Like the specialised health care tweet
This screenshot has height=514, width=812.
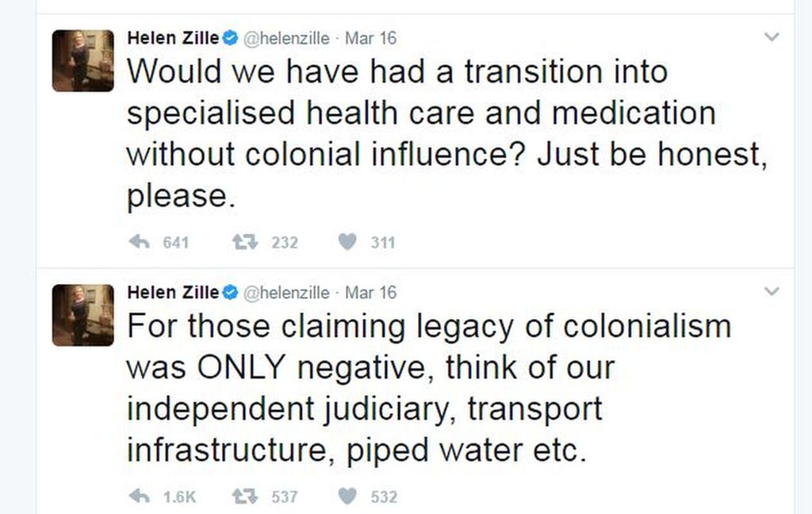coord(347,243)
